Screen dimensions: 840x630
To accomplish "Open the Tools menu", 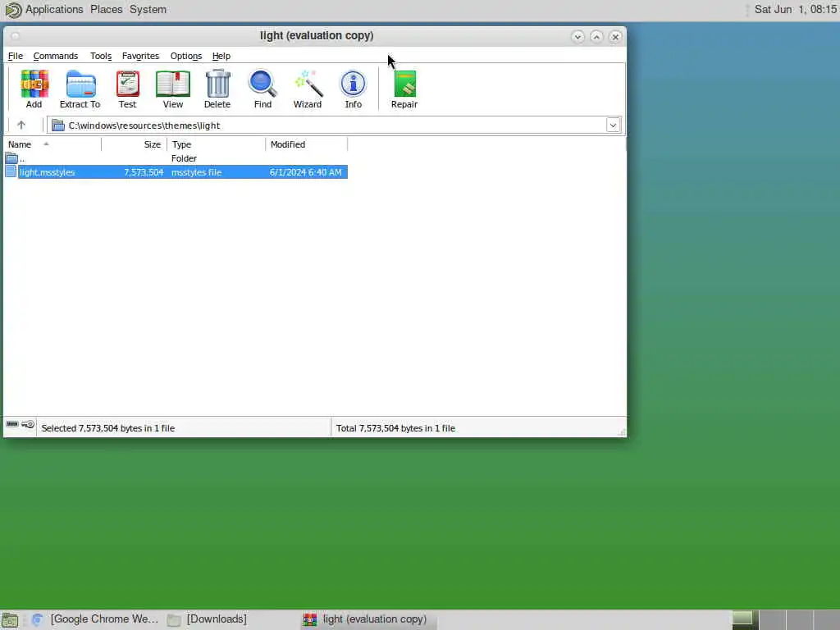I will 101,56.
